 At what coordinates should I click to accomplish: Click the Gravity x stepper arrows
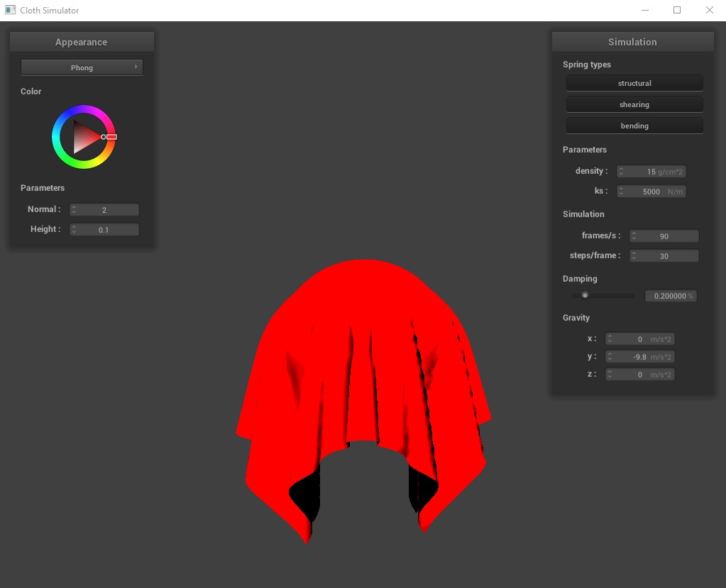[610, 339]
